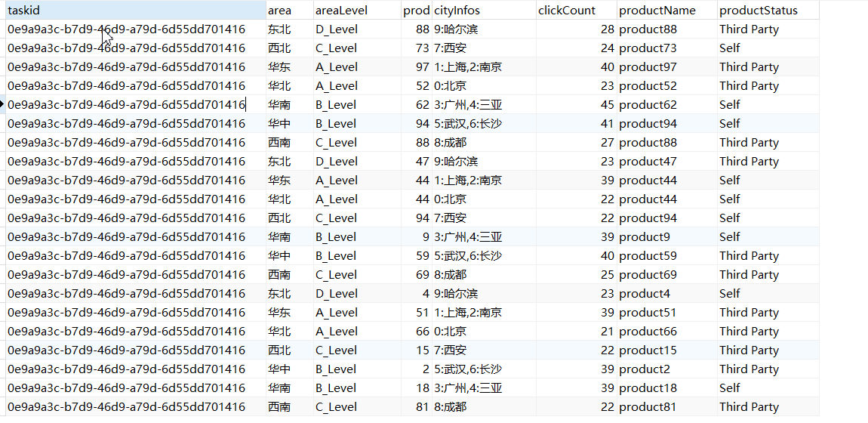Select the taskid cell in product62 row
This screenshot has width=868, height=423.
tap(136, 105)
